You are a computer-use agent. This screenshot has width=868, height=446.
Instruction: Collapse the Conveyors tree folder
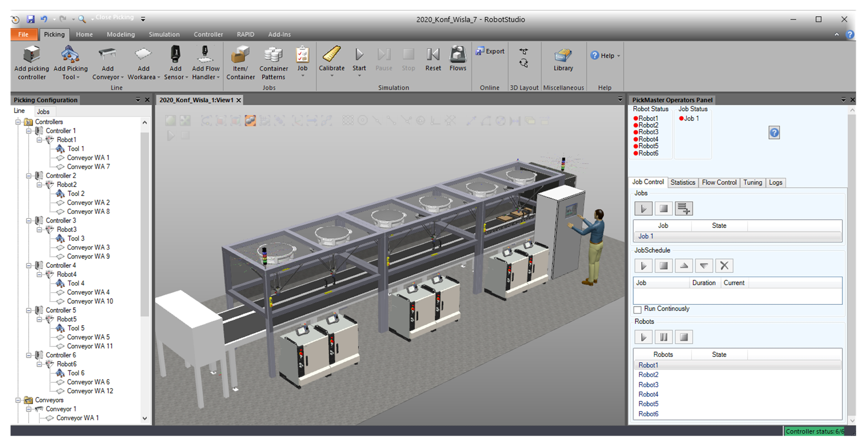tap(18, 400)
